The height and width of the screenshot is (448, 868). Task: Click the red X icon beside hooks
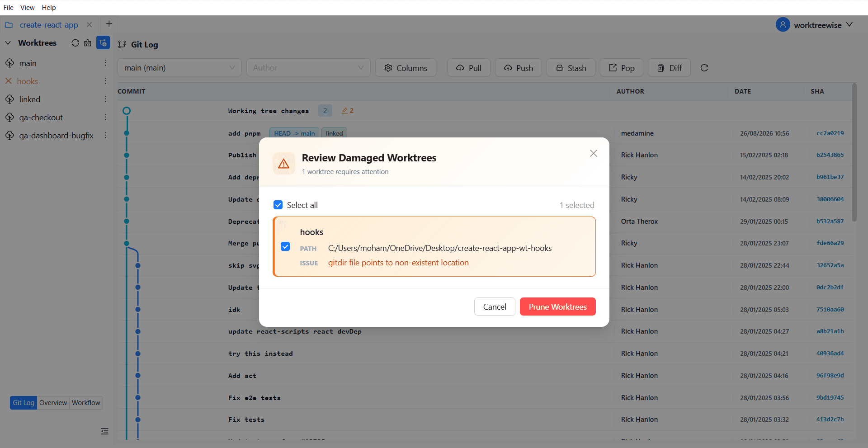(9, 81)
